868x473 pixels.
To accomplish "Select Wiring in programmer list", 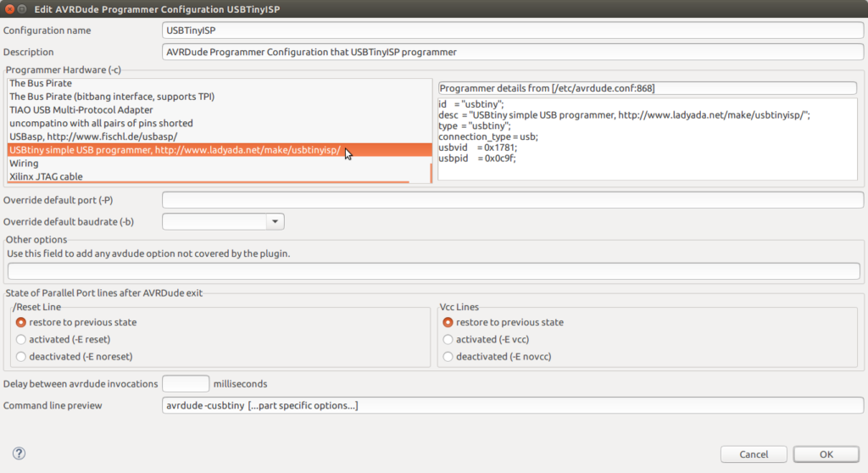I will click(219, 164).
